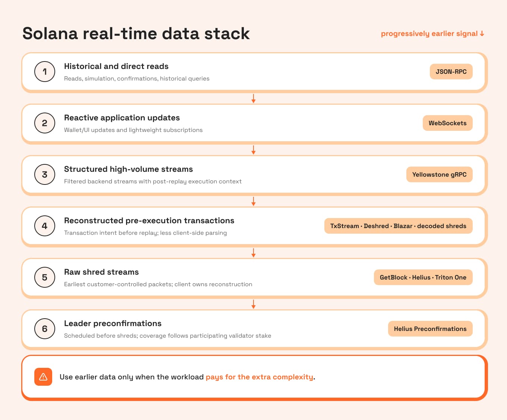Select the circled number 5 badge
507x420 pixels.
click(45, 277)
